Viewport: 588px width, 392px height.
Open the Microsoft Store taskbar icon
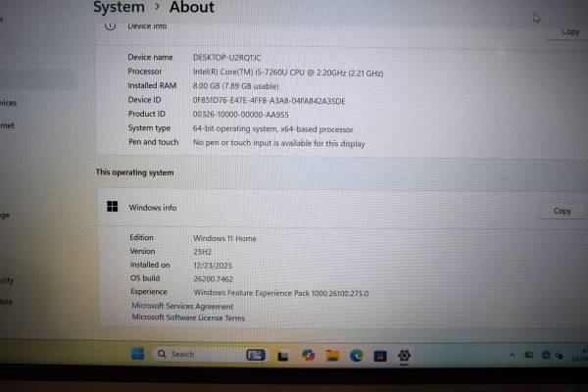point(380,355)
